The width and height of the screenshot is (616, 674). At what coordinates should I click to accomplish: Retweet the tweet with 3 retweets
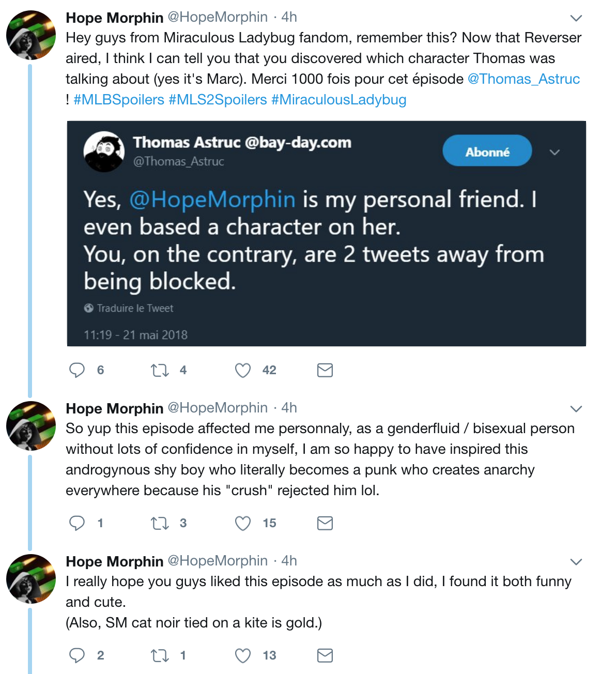(160, 523)
